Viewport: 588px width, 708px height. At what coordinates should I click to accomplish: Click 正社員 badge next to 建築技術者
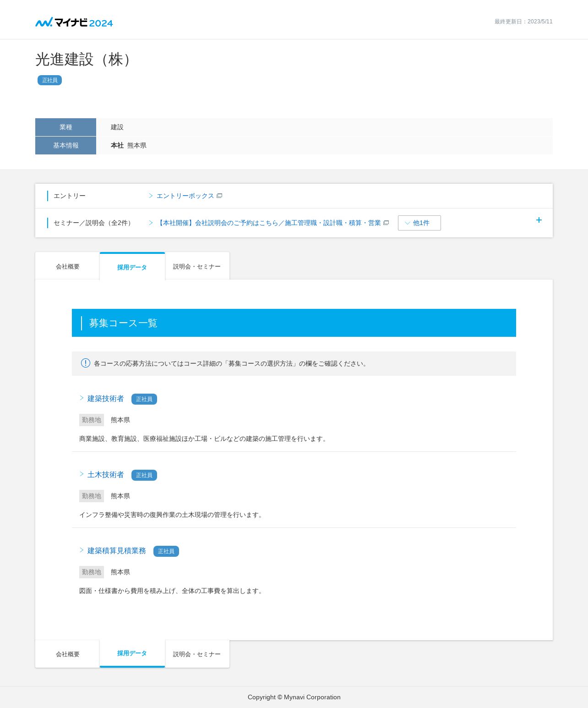[x=144, y=399]
